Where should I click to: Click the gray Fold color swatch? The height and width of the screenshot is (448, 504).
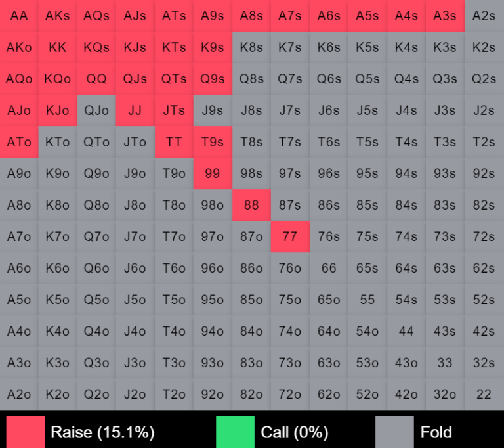(394, 432)
